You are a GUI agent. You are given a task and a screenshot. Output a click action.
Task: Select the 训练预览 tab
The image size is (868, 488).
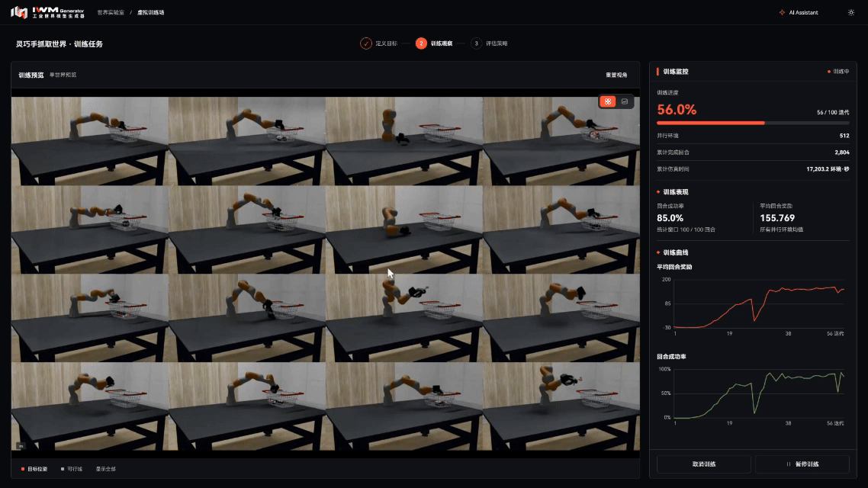coord(31,75)
